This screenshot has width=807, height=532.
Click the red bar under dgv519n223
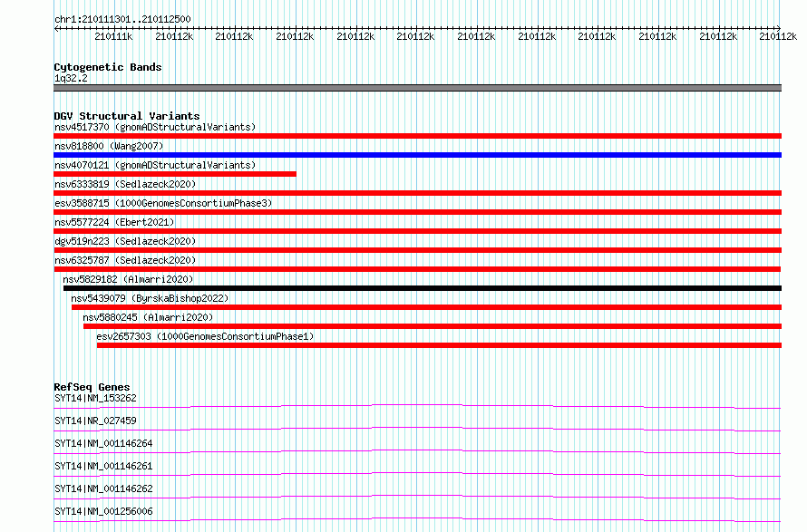tap(417, 250)
